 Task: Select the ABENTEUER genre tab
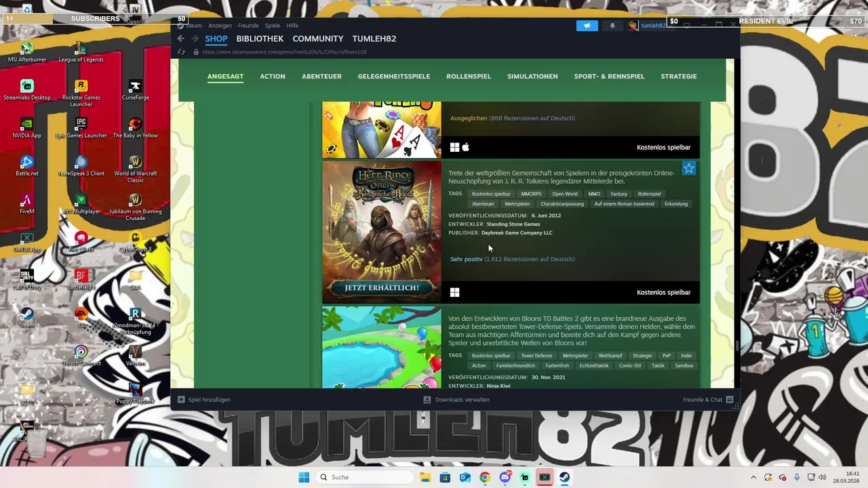pyautogui.click(x=321, y=77)
